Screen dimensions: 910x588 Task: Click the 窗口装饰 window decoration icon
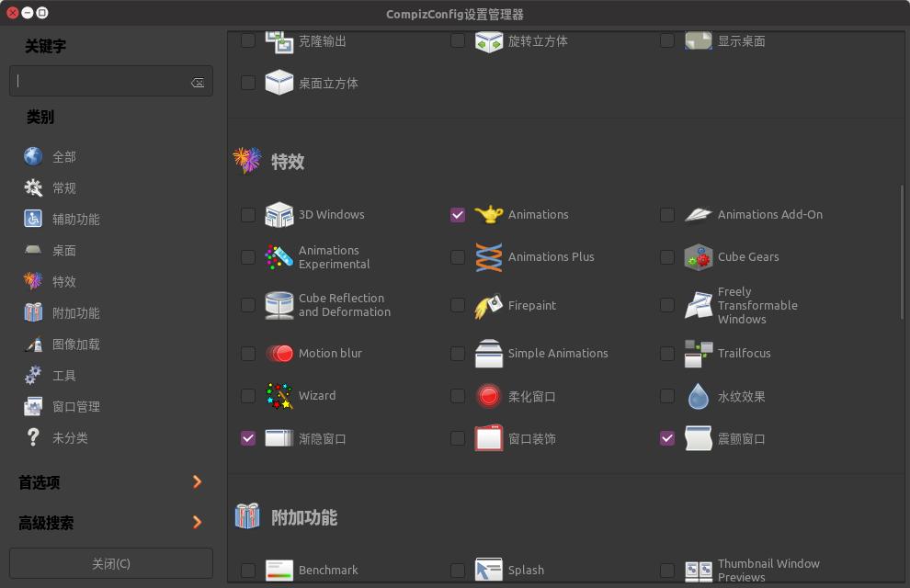[x=488, y=438]
